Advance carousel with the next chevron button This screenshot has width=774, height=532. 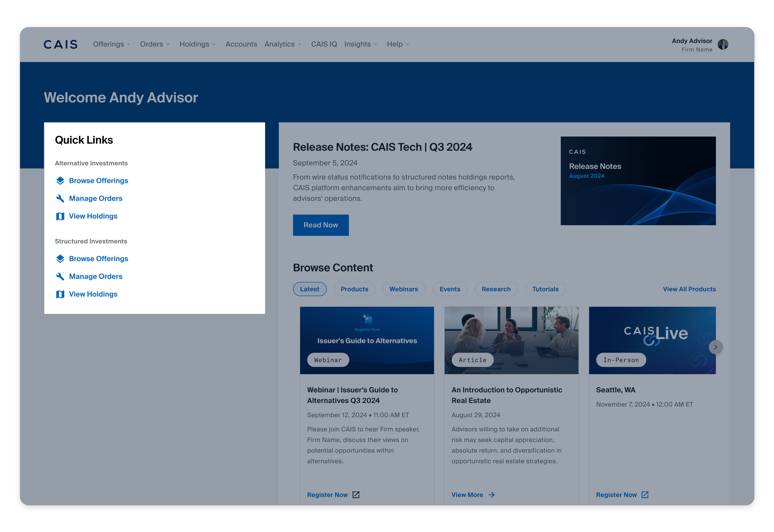coord(715,347)
